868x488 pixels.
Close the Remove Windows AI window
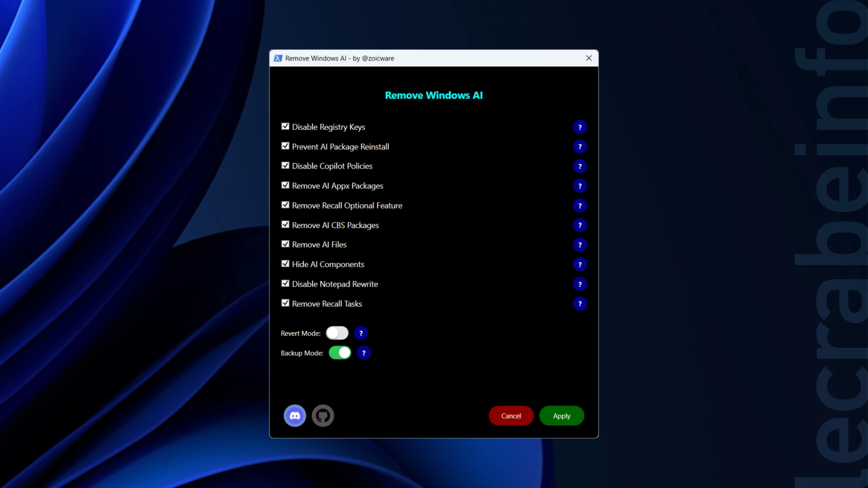coord(589,58)
